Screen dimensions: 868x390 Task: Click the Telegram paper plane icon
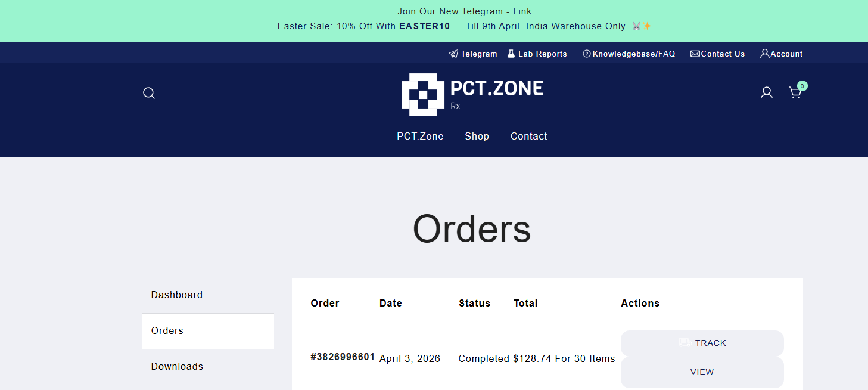click(x=453, y=54)
